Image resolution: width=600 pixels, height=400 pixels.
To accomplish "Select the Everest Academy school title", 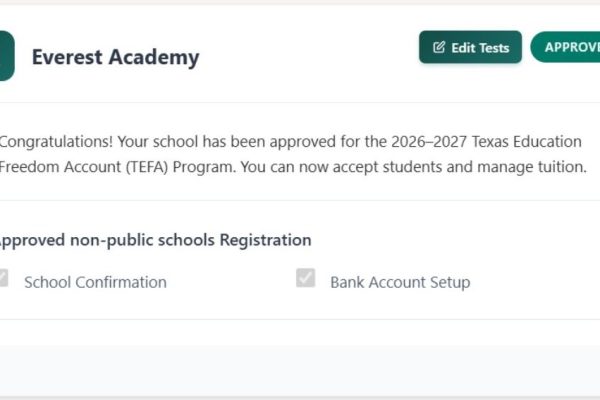I will click(x=115, y=57).
